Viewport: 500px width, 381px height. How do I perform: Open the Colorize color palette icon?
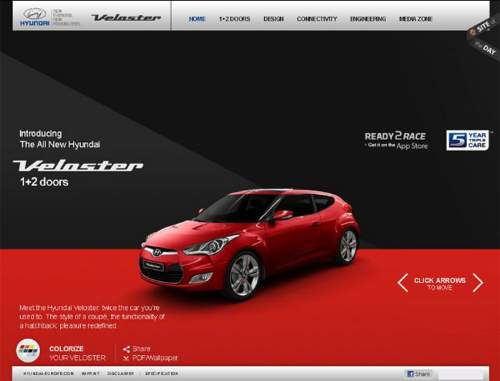click(x=28, y=351)
